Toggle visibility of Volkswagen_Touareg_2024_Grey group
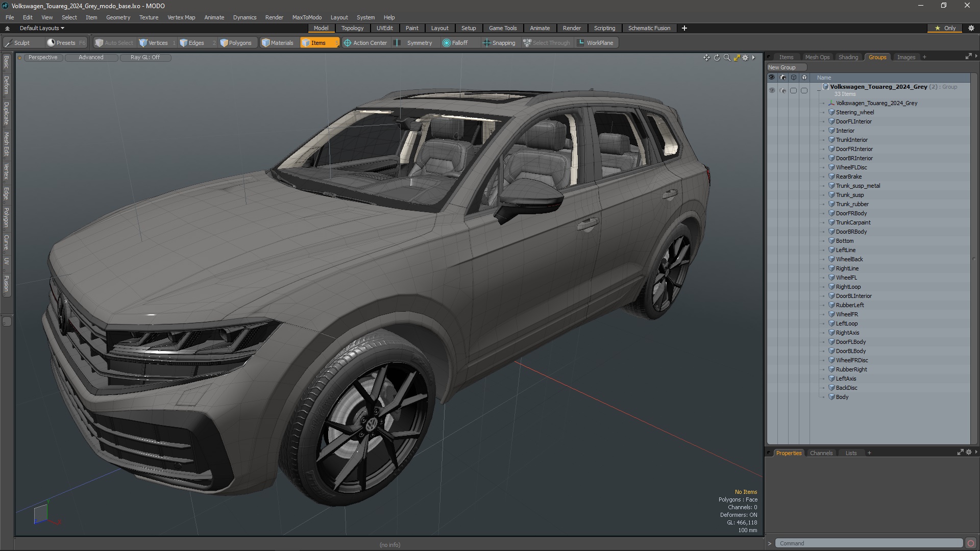Screen dimensions: 980x551 (772, 90)
